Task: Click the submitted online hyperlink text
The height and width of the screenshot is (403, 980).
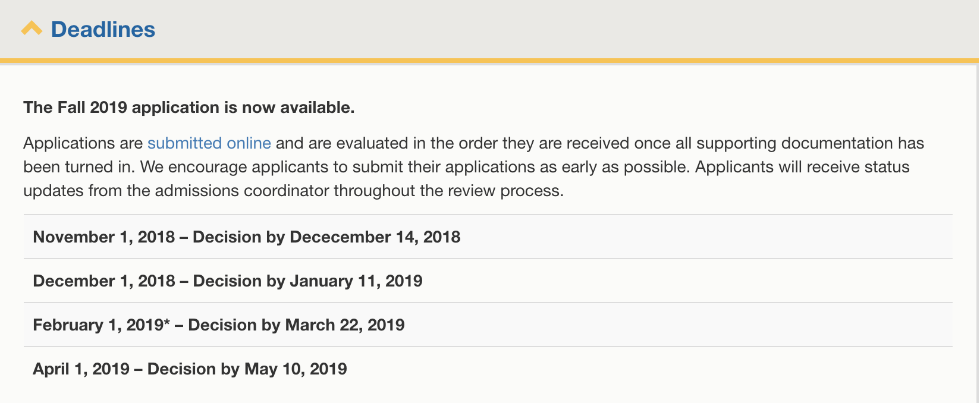Action: [209, 143]
